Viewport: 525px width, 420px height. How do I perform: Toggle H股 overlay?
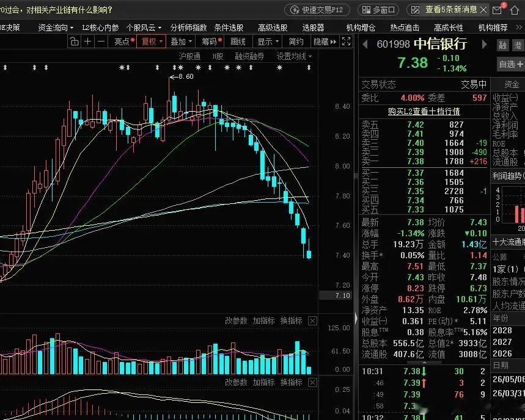click(x=218, y=57)
